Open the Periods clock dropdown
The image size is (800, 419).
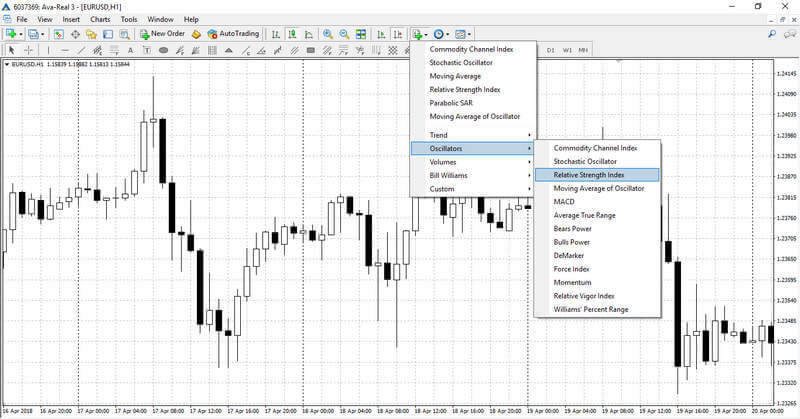click(441, 34)
